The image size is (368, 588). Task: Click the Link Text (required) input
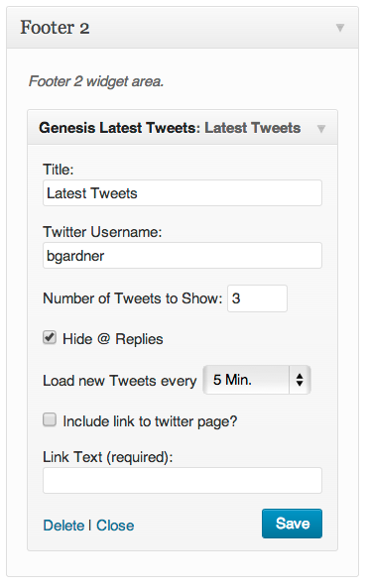coord(183,480)
